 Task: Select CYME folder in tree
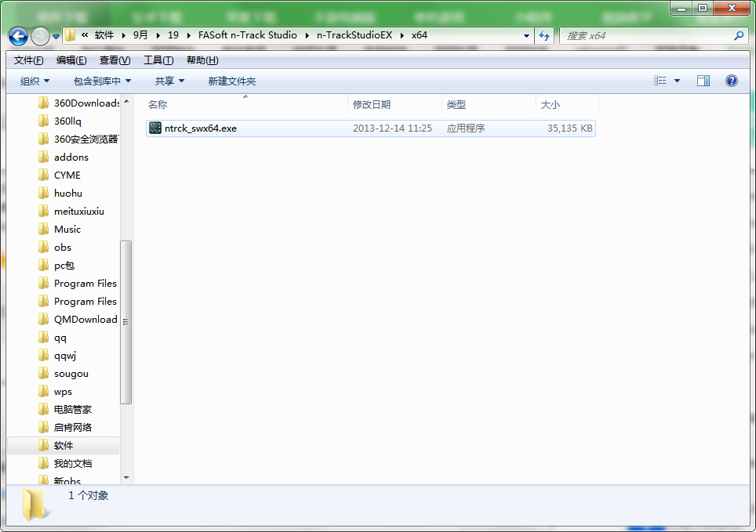click(x=60, y=176)
